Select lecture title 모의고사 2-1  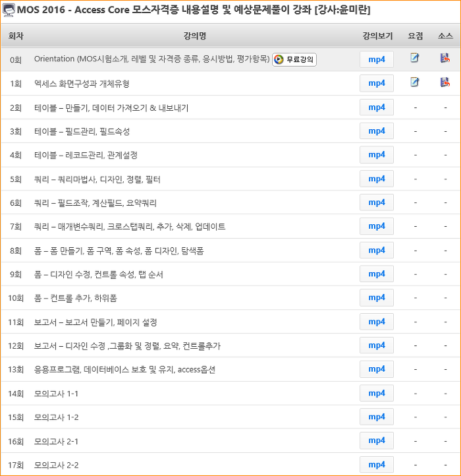click(56, 441)
